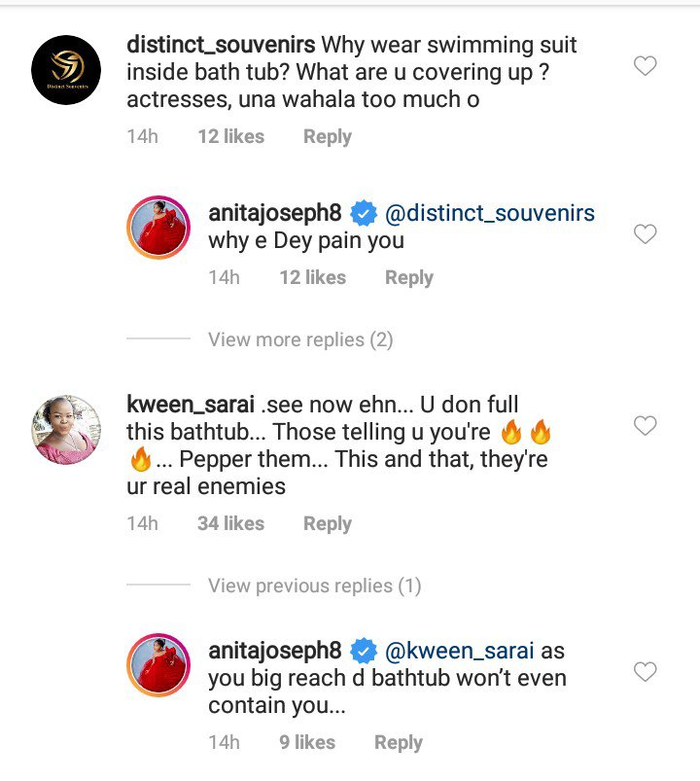
Task: Reply to kween_sarai's comment
Action: tap(327, 524)
